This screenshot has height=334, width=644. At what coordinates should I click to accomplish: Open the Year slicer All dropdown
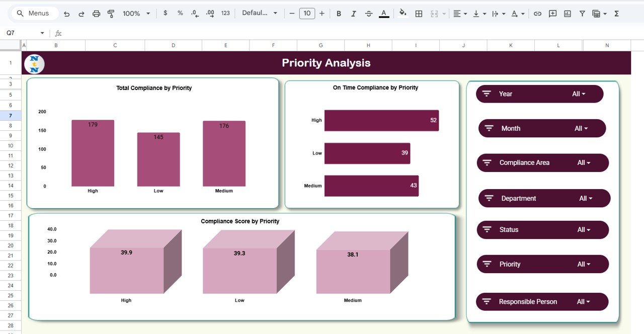[584, 94]
